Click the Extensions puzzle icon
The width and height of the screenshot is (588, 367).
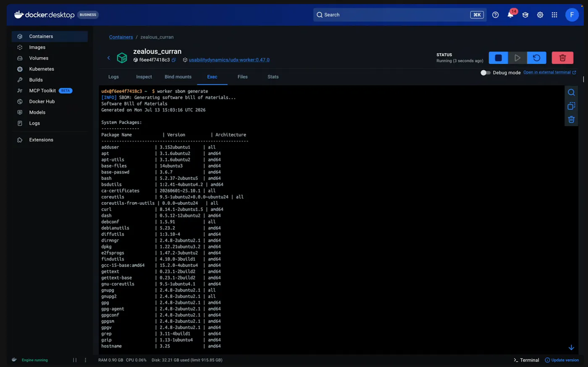click(20, 140)
